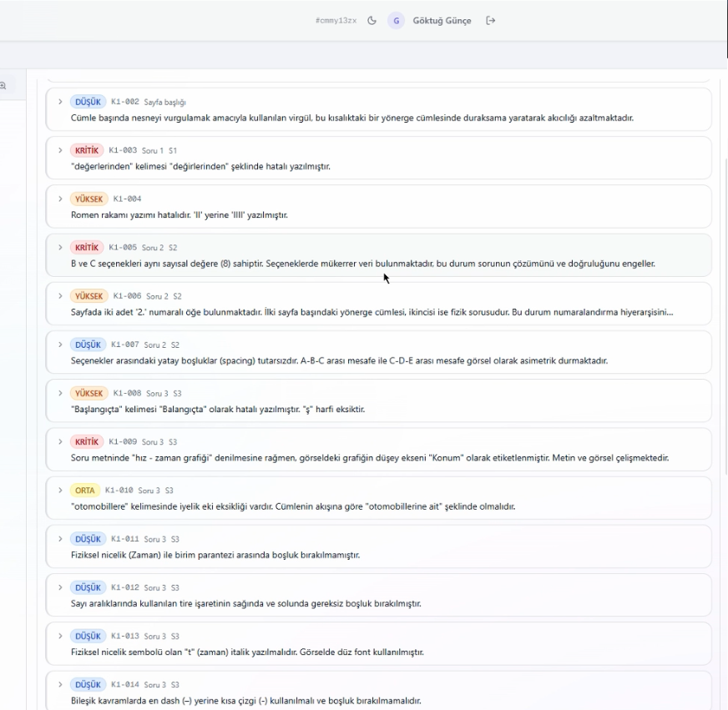Click the logout icon beside Göktuğ Günçe
This screenshot has height=710, width=728.
(x=491, y=20)
